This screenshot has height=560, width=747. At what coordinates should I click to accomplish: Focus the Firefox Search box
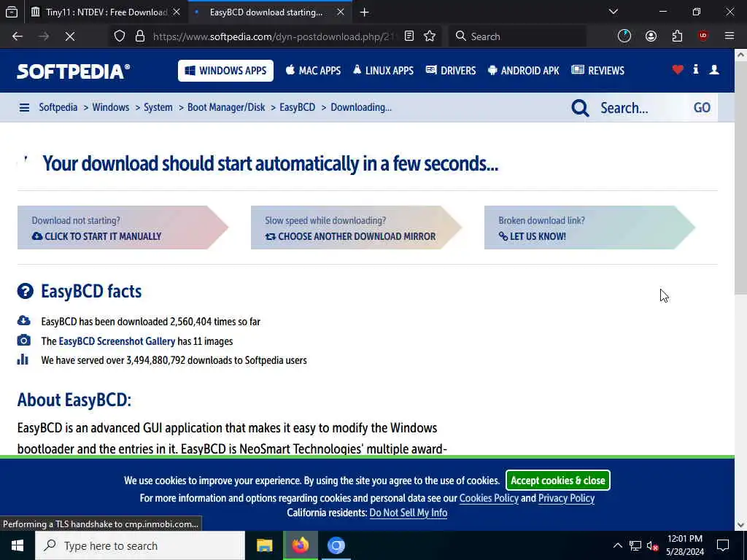pos(517,36)
